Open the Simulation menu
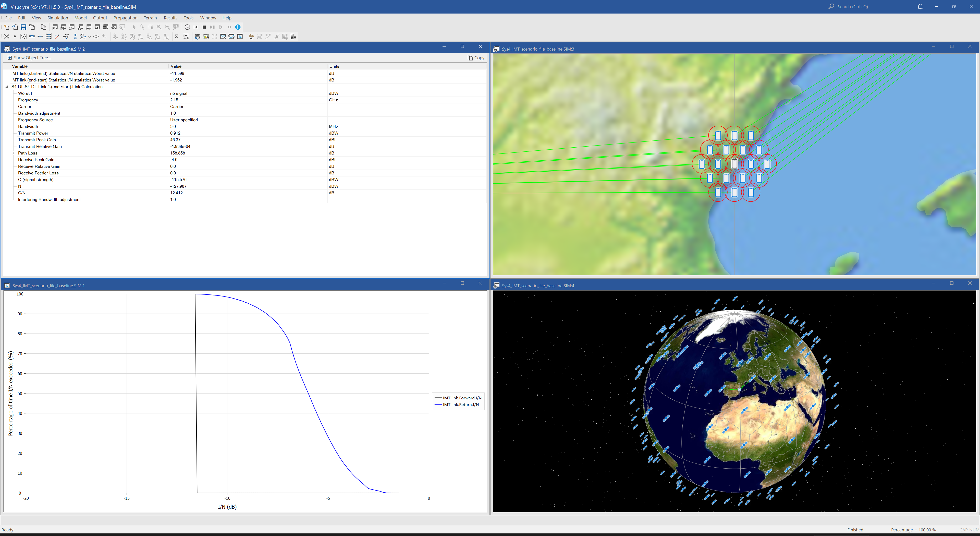Viewport: 980px width, 536px height. (57, 18)
